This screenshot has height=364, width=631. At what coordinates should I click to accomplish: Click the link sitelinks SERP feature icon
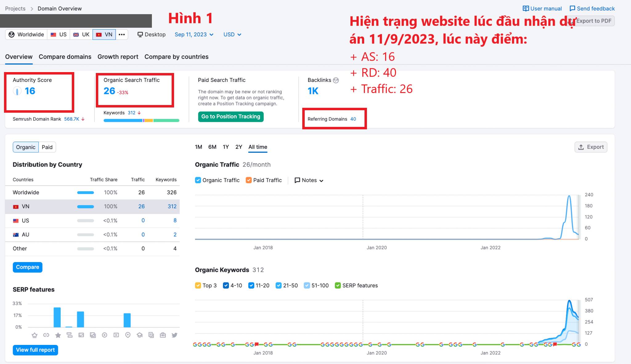click(46, 335)
